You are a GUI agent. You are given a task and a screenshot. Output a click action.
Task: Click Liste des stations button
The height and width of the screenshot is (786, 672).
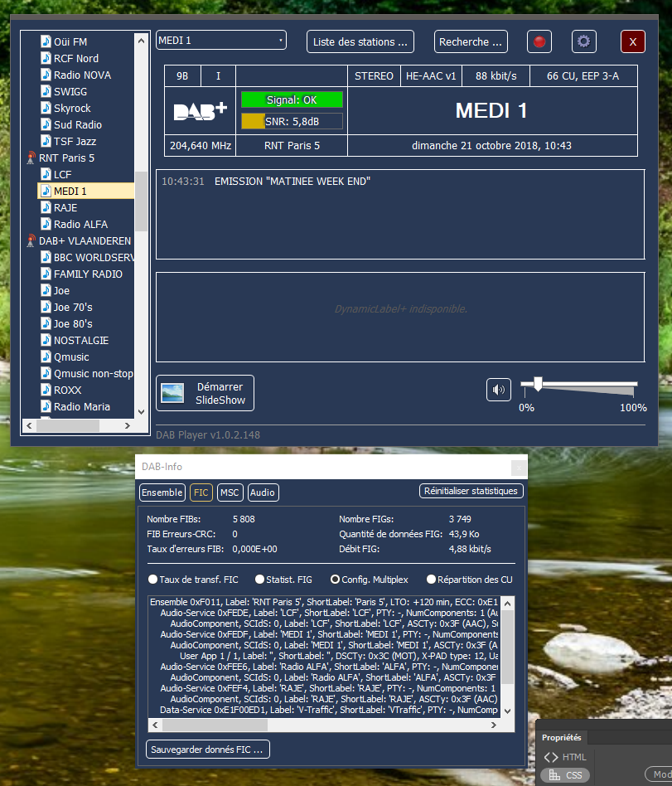(x=360, y=41)
